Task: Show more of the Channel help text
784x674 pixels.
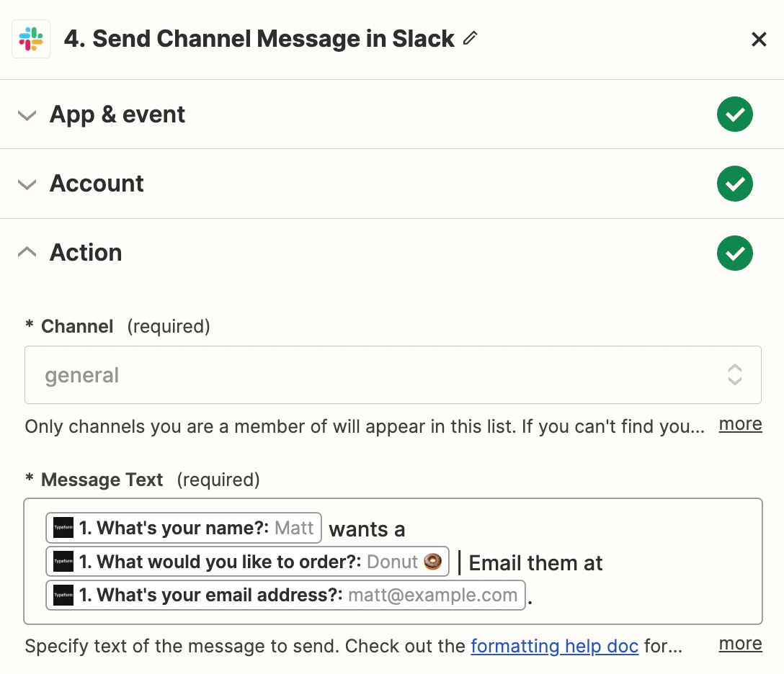Action: click(740, 424)
